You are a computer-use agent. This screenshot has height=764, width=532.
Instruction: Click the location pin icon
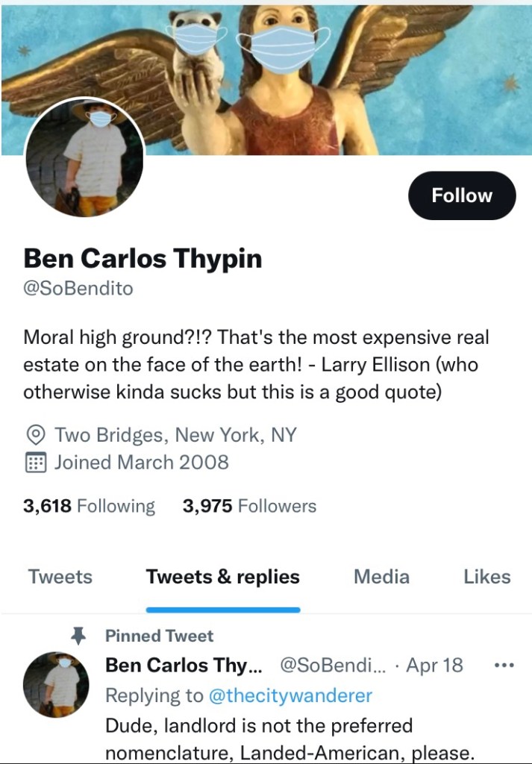[34, 434]
